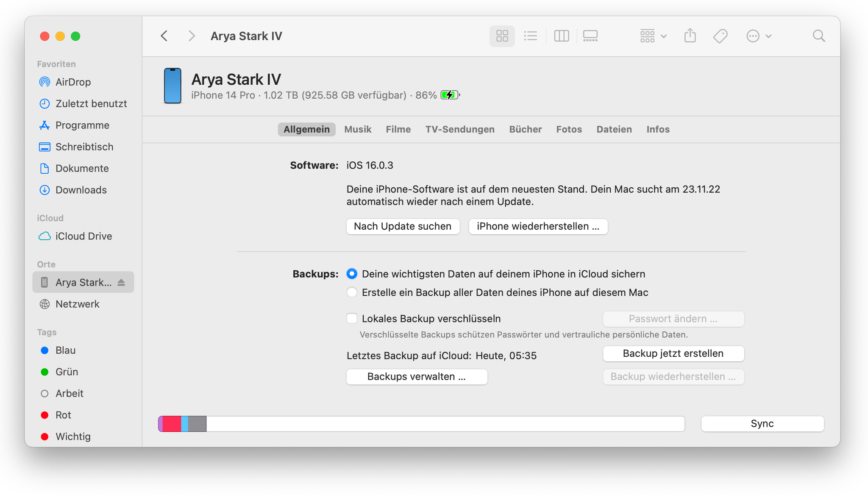
Task: Click Backup jetzt erstellen button
Action: click(x=673, y=354)
